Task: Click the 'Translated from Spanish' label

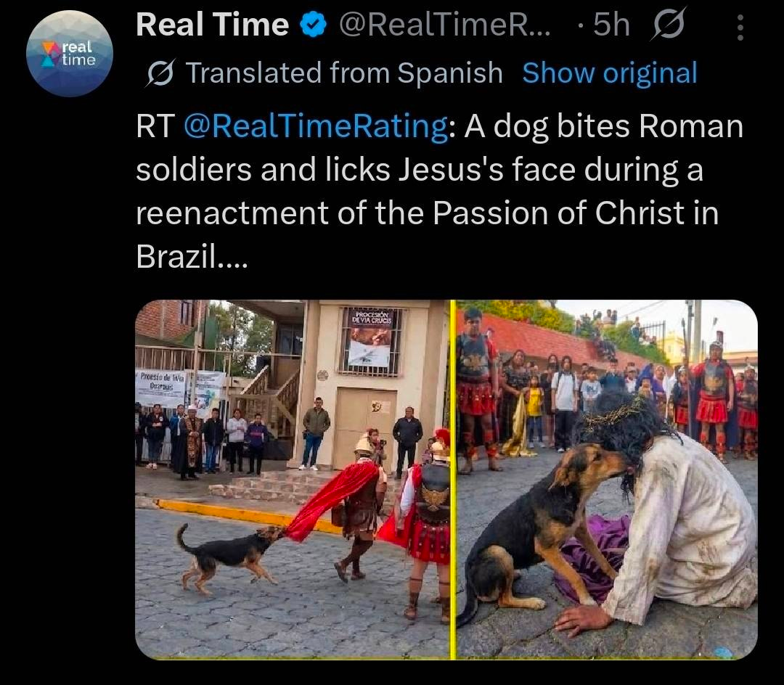Action: click(344, 73)
